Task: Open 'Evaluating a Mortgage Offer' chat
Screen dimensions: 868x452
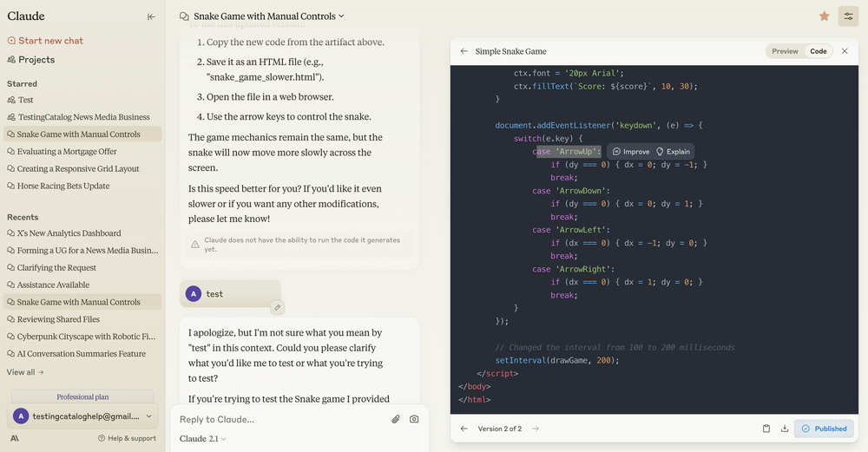Action: pos(67,152)
